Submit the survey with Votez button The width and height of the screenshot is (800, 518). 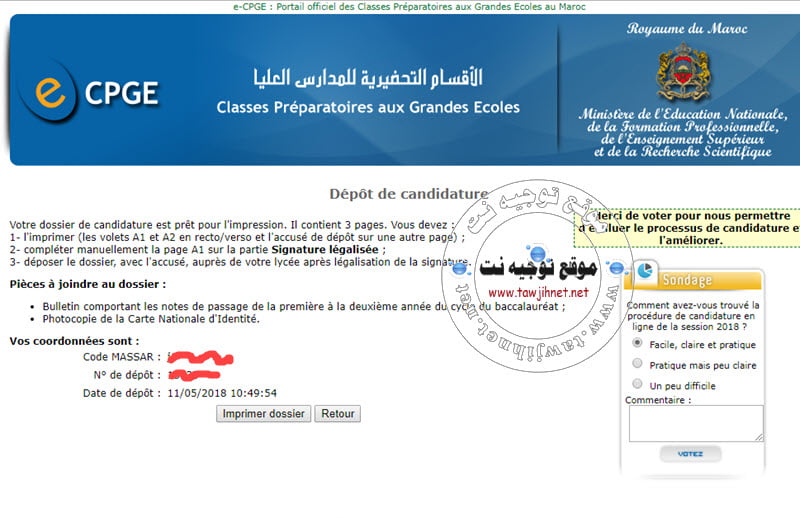pos(690,454)
